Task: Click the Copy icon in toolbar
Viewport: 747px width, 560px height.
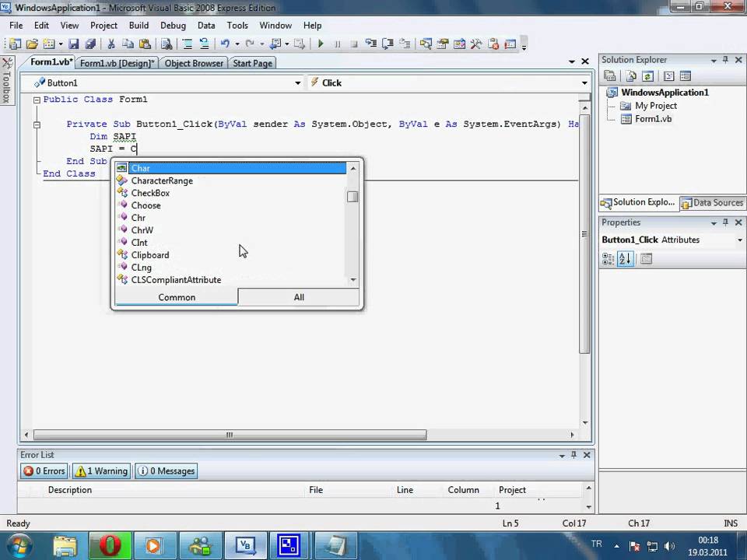Action: point(128,44)
